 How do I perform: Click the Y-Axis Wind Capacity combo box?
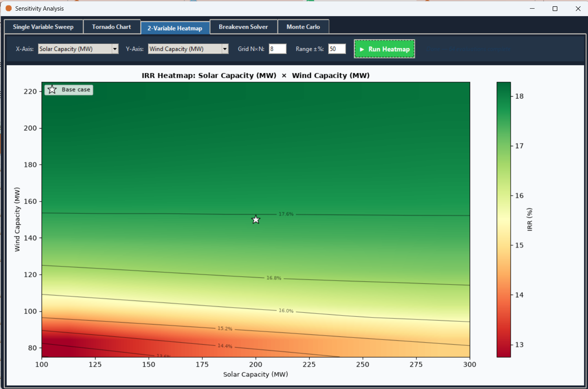pyautogui.click(x=188, y=49)
